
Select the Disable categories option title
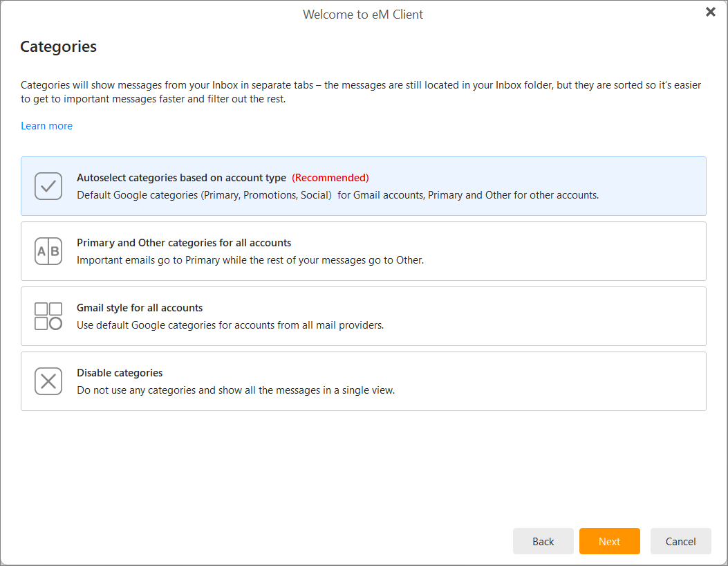120,373
